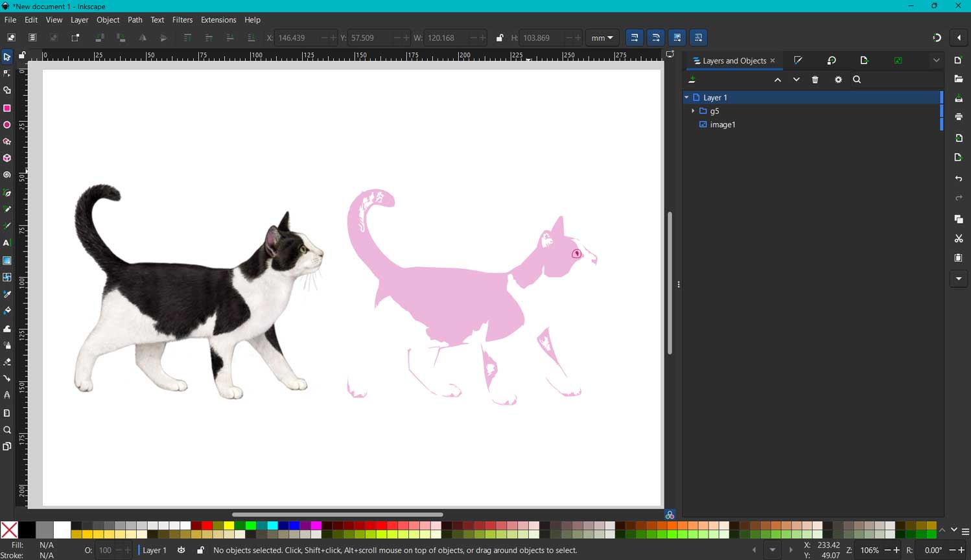Click the width-height lock toggle

coord(500,38)
